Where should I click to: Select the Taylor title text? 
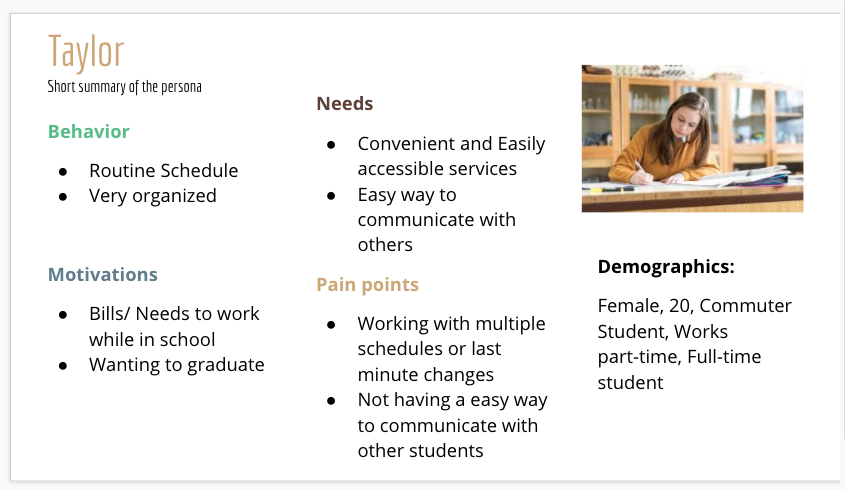[86, 52]
